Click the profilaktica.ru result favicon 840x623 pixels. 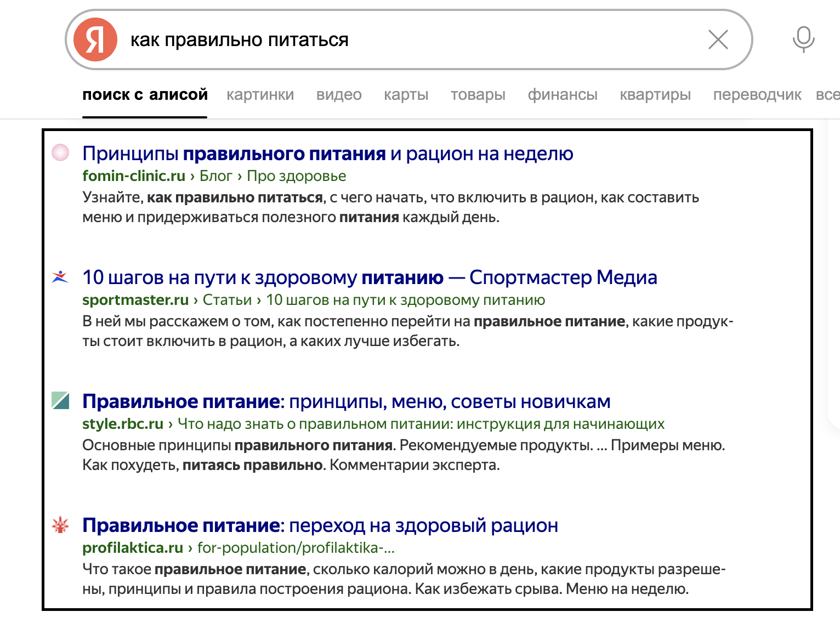coord(60,525)
